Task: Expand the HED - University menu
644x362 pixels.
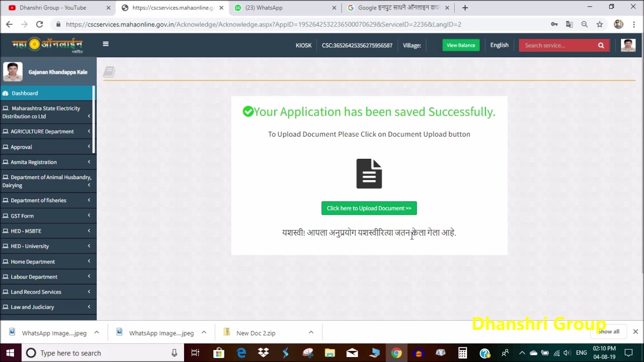Action: point(48,246)
